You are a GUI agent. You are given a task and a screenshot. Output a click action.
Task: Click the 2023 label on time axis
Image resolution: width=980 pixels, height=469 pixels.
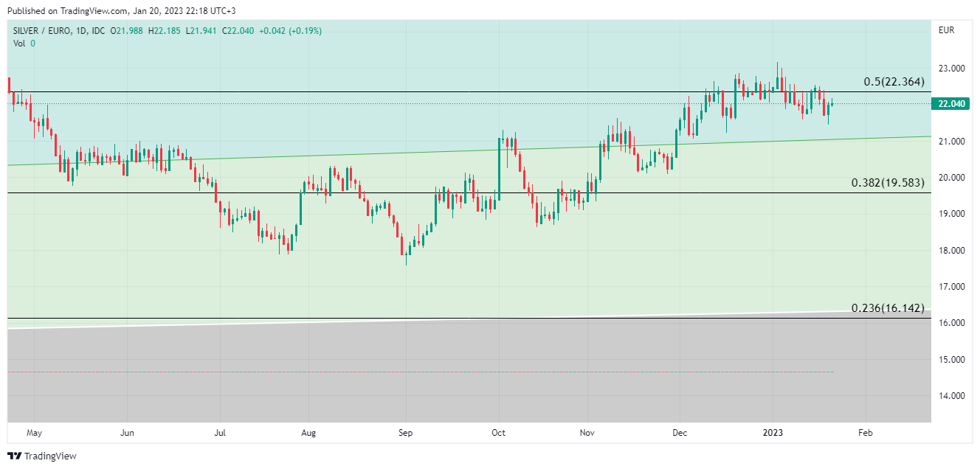(x=773, y=433)
